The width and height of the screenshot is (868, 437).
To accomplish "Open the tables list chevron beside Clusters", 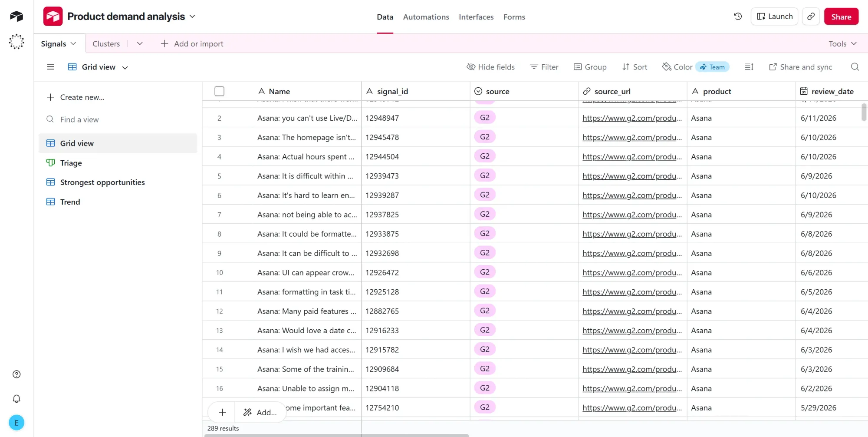I will (140, 43).
